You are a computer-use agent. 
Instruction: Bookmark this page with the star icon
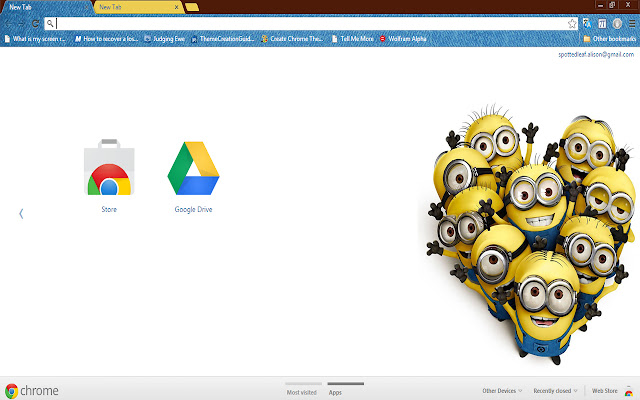[x=572, y=24]
